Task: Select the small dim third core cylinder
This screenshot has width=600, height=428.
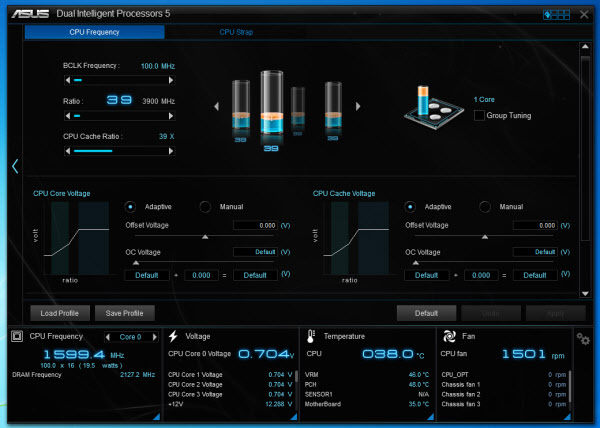Action: click(298, 106)
